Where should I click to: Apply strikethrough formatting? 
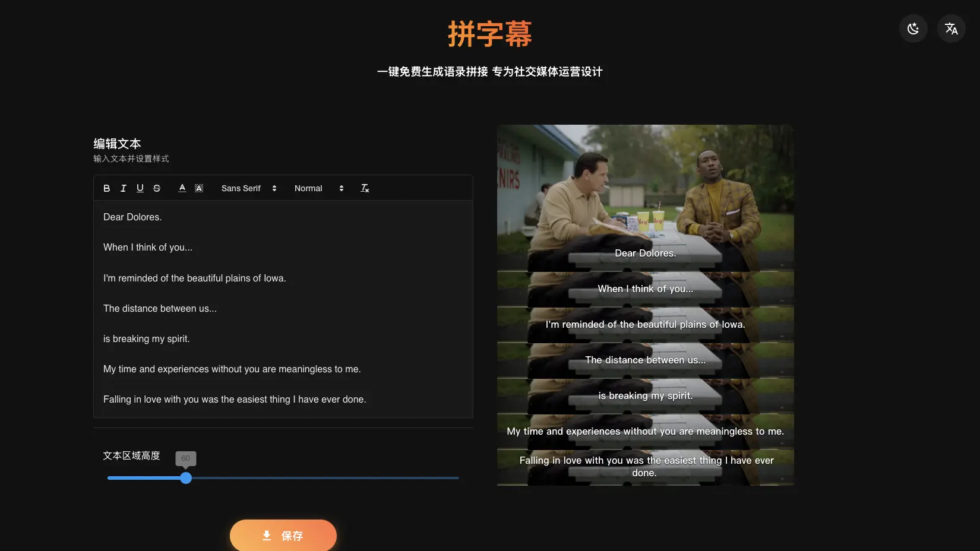point(157,188)
